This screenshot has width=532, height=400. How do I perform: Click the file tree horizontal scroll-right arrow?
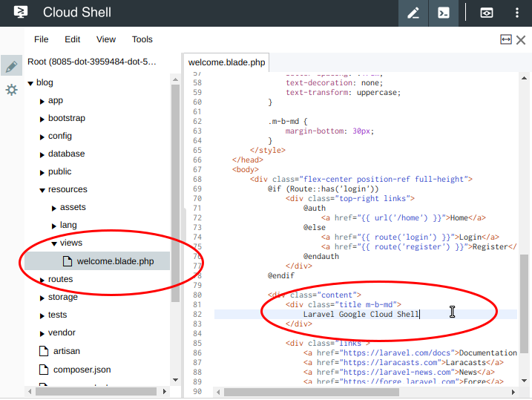click(x=165, y=392)
